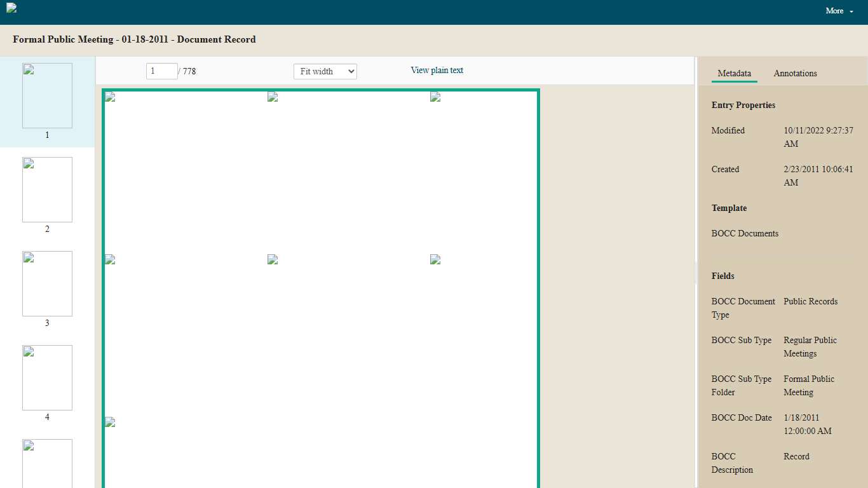
Task: Switch to the Metadata tab
Action: point(734,74)
